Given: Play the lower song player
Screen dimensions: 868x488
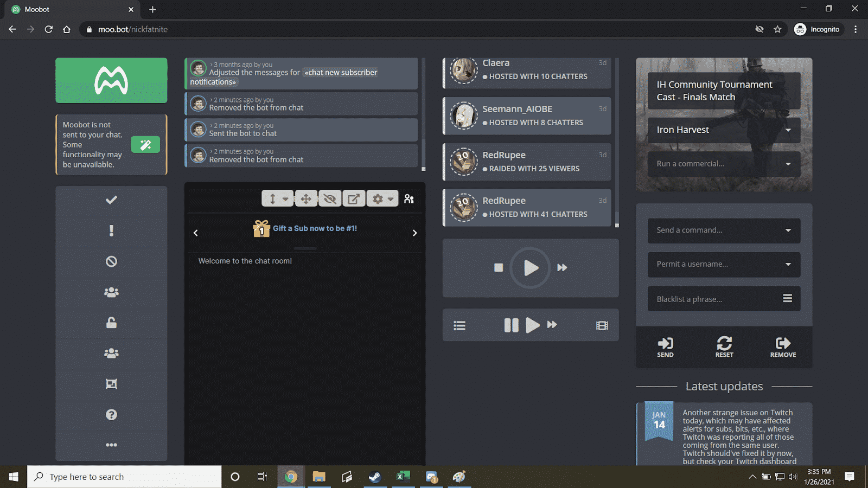Looking at the screenshot, I should pos(533,325).
